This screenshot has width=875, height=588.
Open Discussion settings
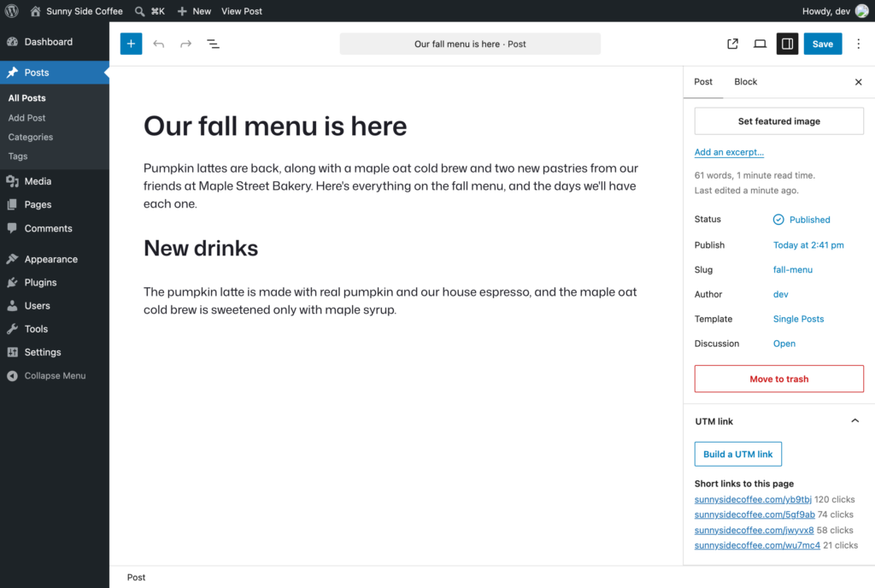click(784, 344)
